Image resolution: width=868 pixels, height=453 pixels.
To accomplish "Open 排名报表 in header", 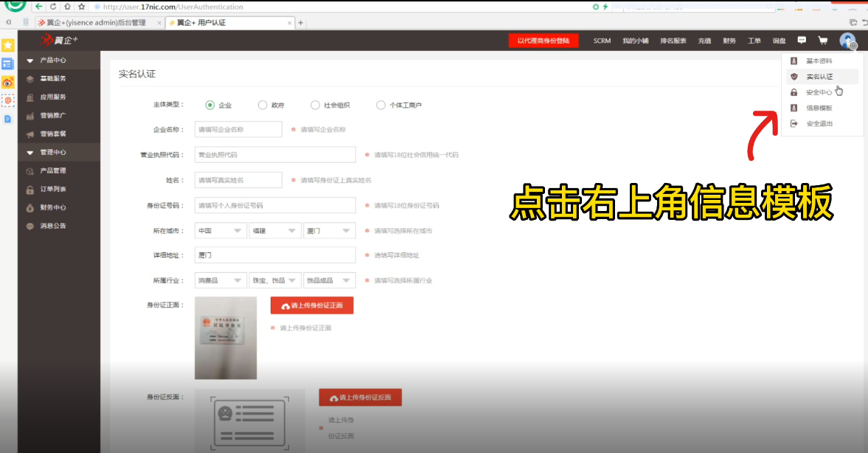I will [x=673, y=41].
